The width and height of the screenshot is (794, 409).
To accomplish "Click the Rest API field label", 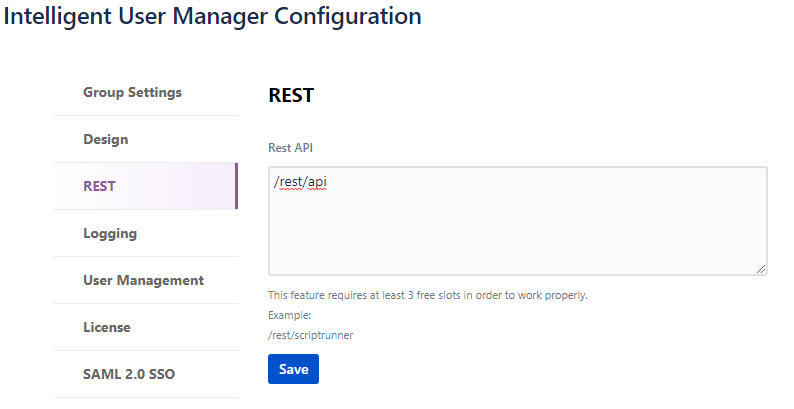I will point(291,148).
